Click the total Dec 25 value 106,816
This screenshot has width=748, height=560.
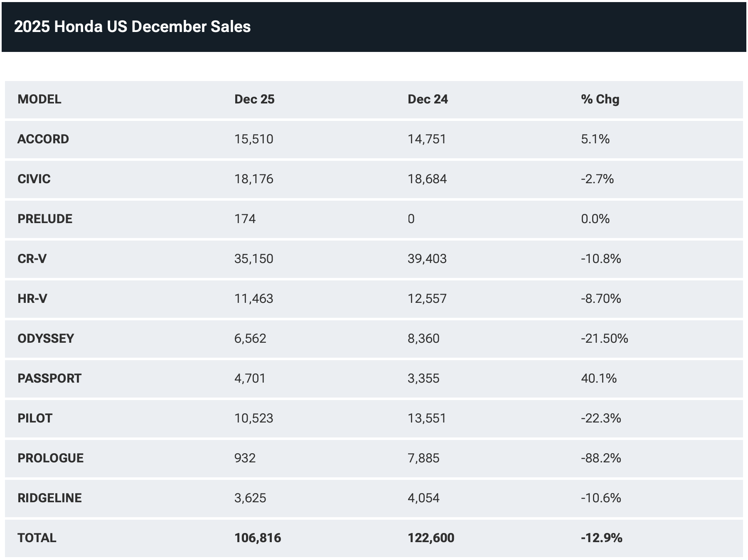tap(258, 538)
